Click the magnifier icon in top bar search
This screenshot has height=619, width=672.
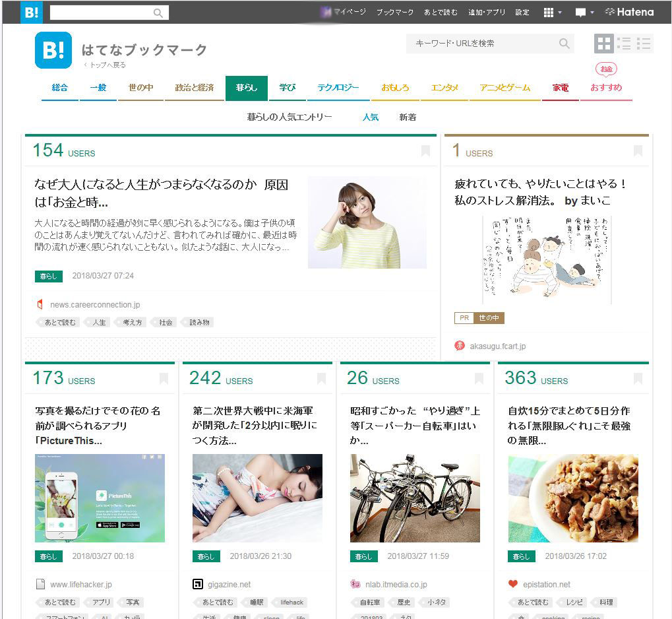[158, 13]
